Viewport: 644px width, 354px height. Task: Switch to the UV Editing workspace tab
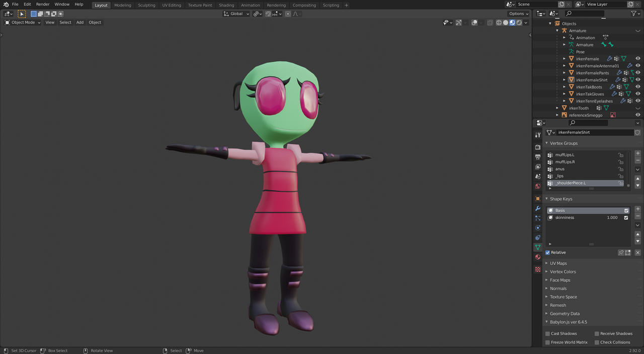pos(172,5)
